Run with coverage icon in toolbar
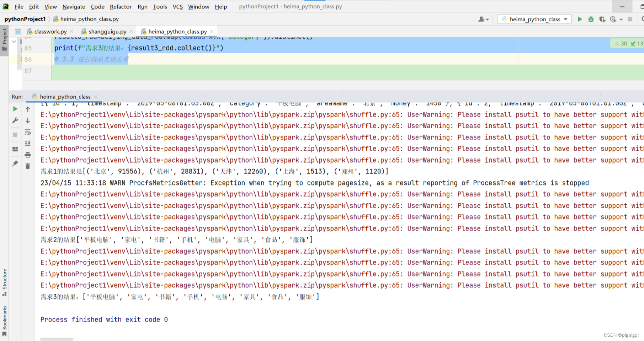Screen dimensions: 644x341 point(602,19)
